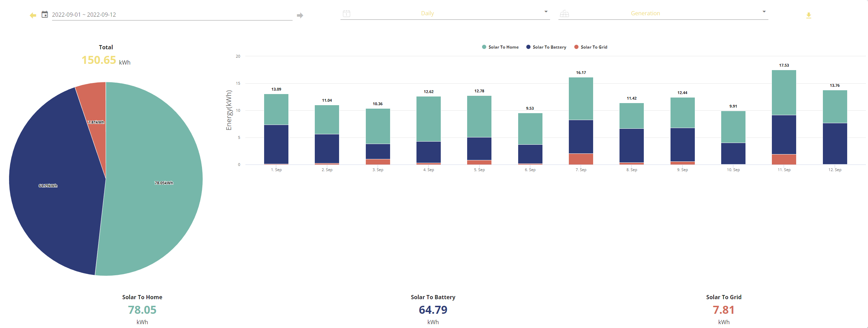The width and height of the screenshot is (868, 328).
Task: Click the 16.17 bar total label
Action: click(x=581, y=73)
